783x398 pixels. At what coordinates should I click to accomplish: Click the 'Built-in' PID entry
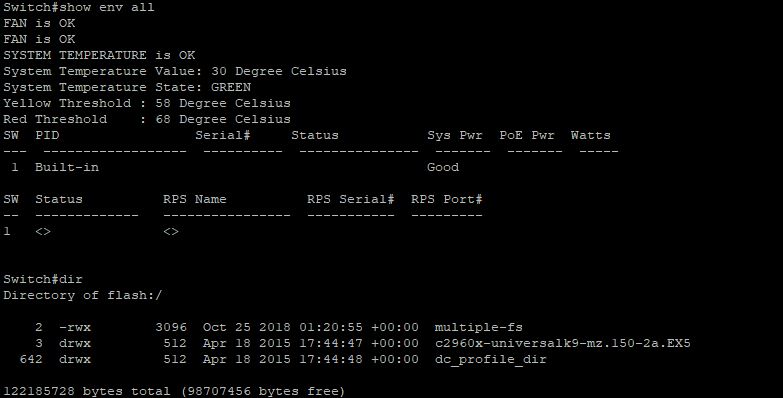click(67, 167)
